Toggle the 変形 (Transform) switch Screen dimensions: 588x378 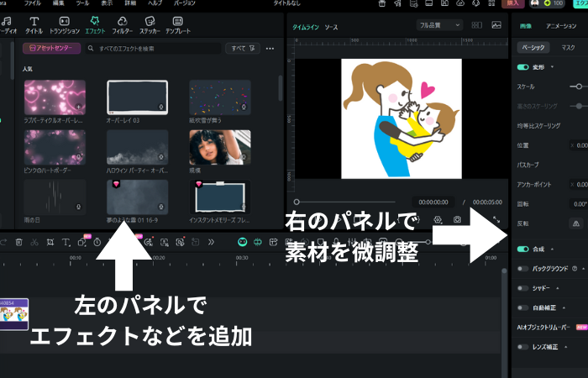click(x=522, y=67)
